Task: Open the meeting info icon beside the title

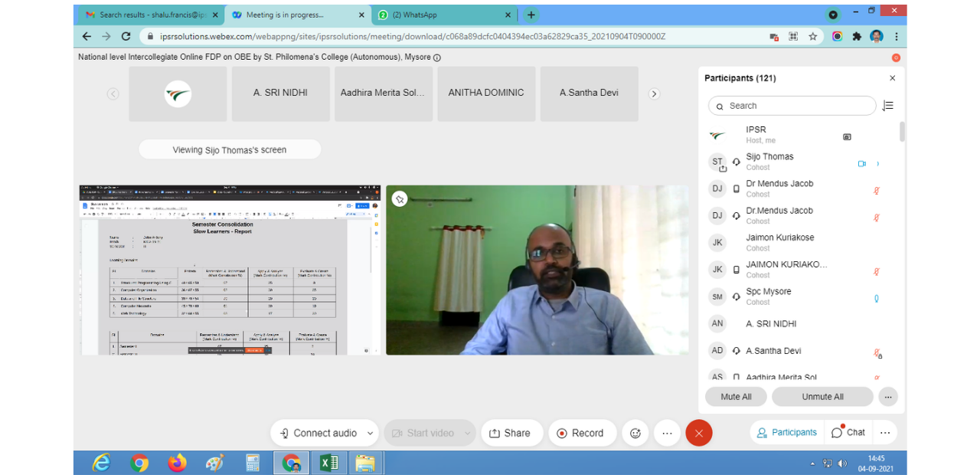Action: (x=437, y=57)
